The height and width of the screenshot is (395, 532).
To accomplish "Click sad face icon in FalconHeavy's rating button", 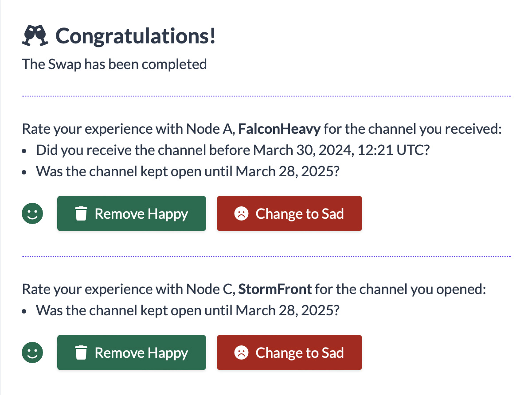I will pyautogui.click(x=240, y=214).
